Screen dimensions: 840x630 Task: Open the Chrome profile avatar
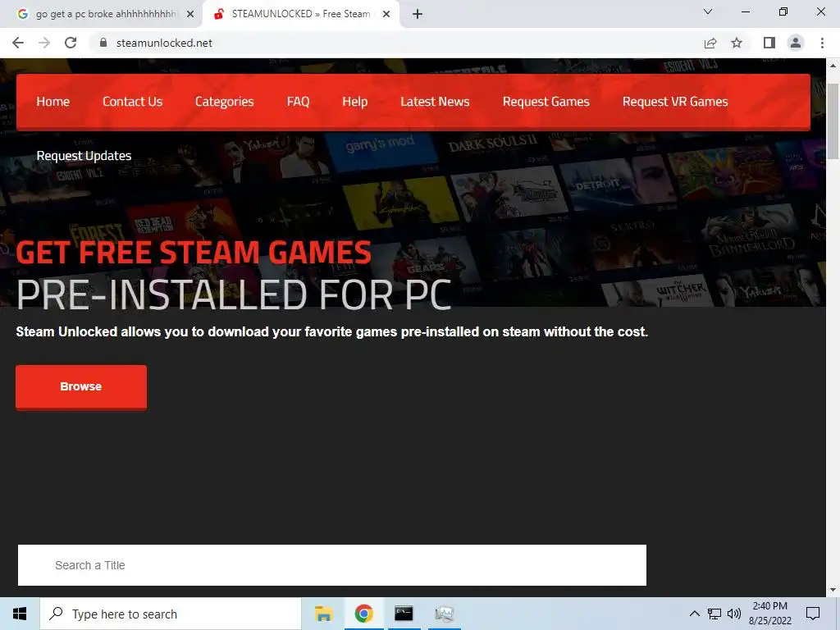coord(796,43)
